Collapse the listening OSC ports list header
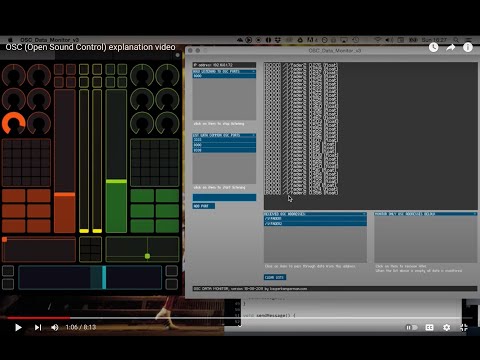 coord(224,71)
